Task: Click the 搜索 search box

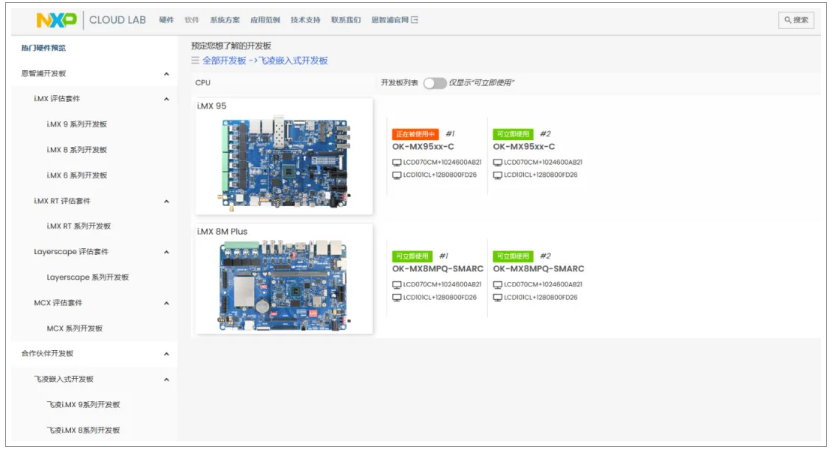Action: (x=796, y=20)
